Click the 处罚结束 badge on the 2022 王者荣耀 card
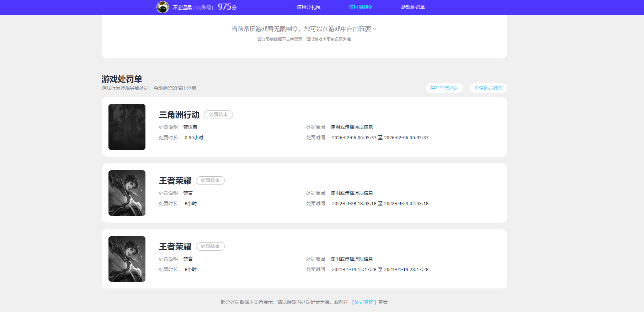Image resolution: width=644 pixels, height=312 pixels. 210,181
